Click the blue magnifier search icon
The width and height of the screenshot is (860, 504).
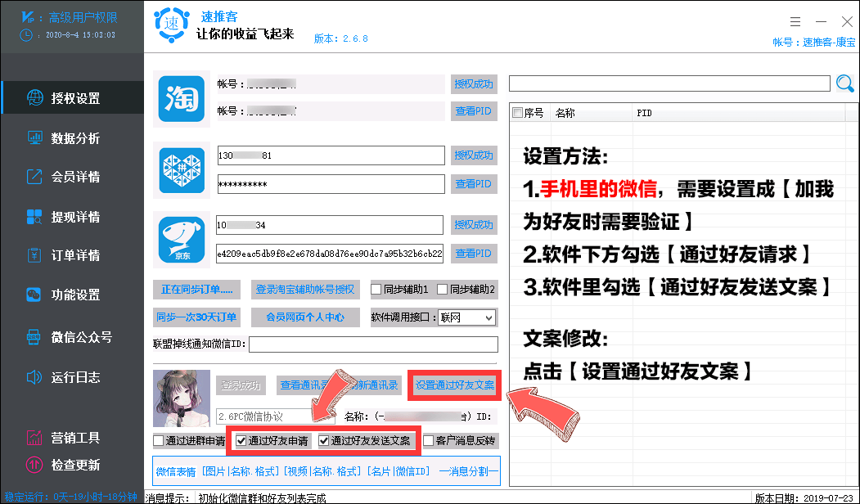pos(844,83)
